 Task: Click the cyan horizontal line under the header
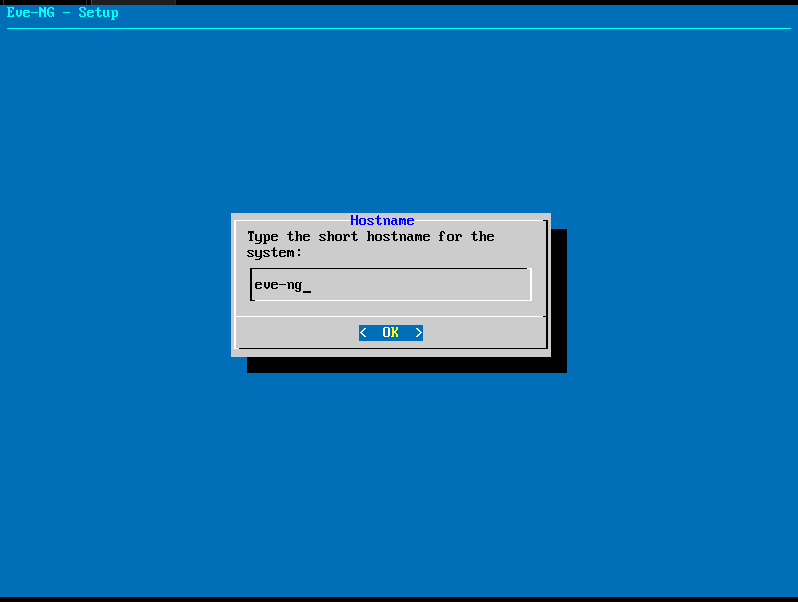(x=400, y=28)
